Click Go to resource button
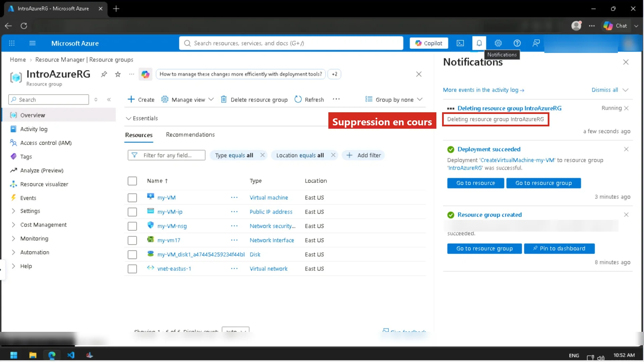The width and height of the screenshot is (644, 362). (x=476, y=183)
